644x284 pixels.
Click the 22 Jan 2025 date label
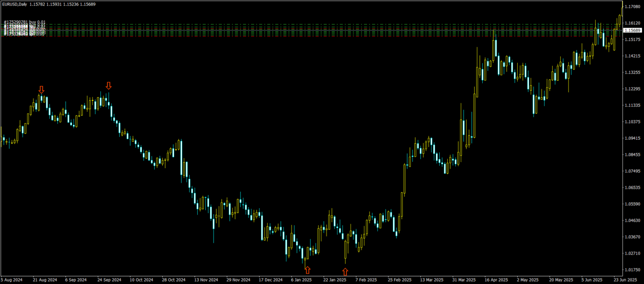pos(335,280)
